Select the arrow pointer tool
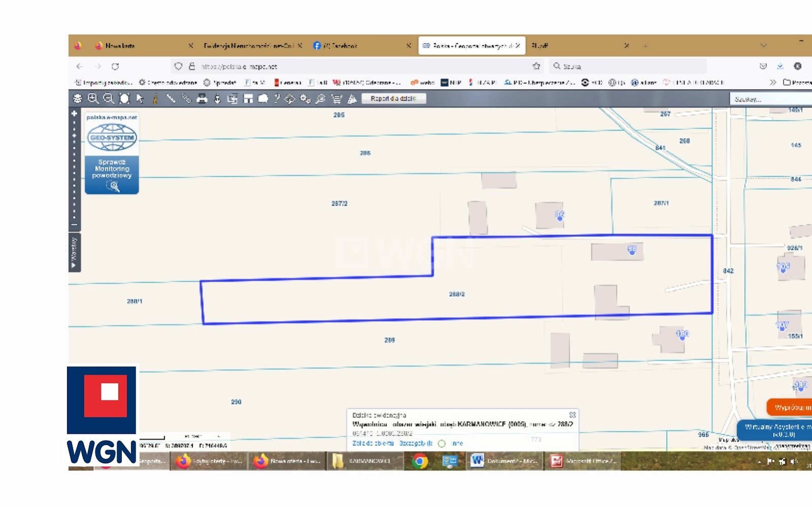 140,98
